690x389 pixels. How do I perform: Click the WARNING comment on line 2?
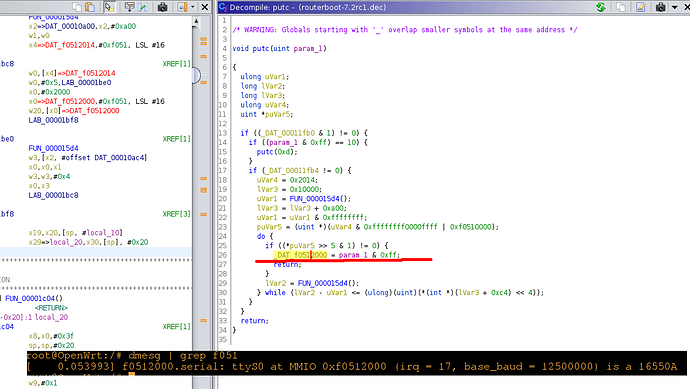(x=405, y=30)
